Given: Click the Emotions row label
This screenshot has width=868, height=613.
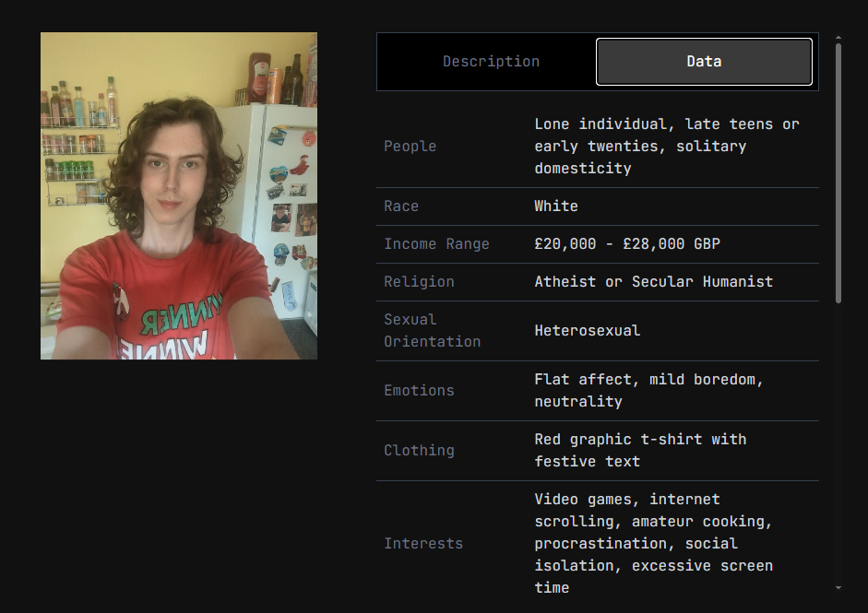Looking at the screenshot, I should [x=419, y=391].
